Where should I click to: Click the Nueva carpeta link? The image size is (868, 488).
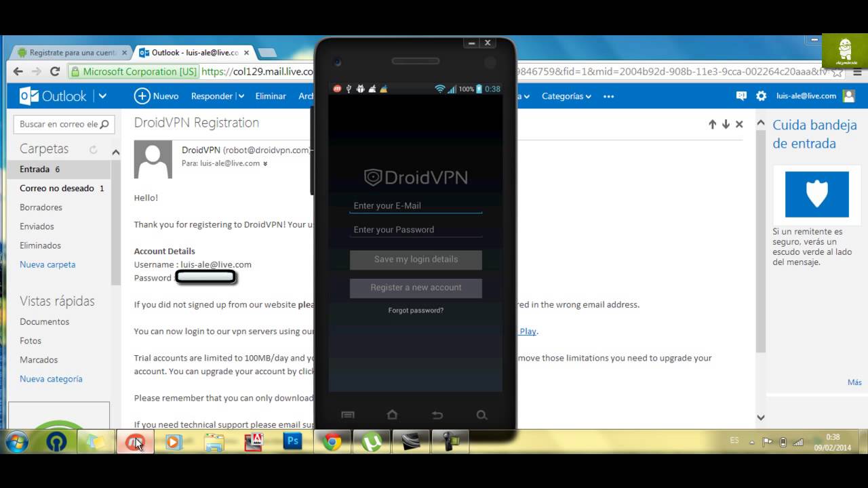(47, 264)
